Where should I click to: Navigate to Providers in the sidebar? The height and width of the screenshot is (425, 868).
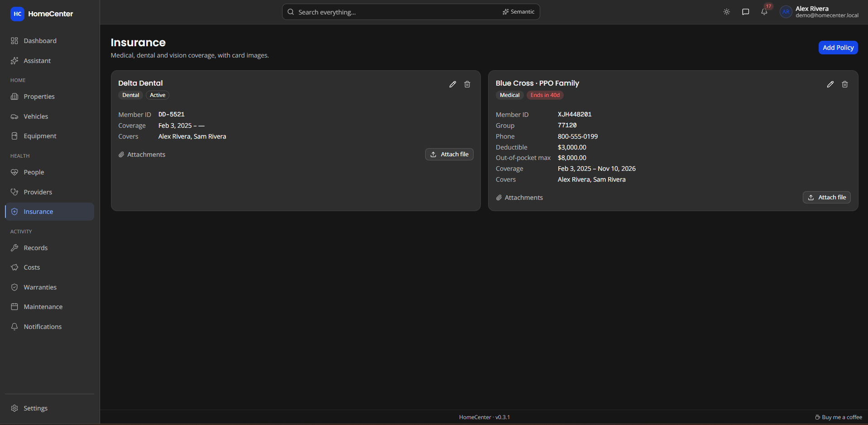(x=50, y=192)
